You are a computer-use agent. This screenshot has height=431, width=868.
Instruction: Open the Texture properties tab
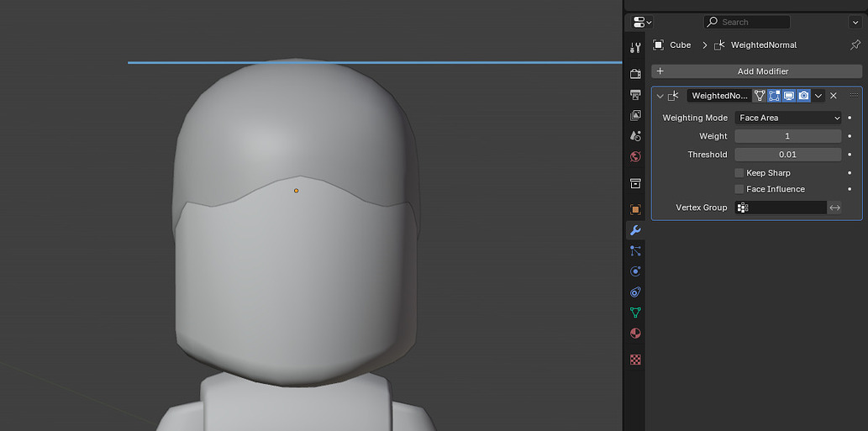click(635, 360)
